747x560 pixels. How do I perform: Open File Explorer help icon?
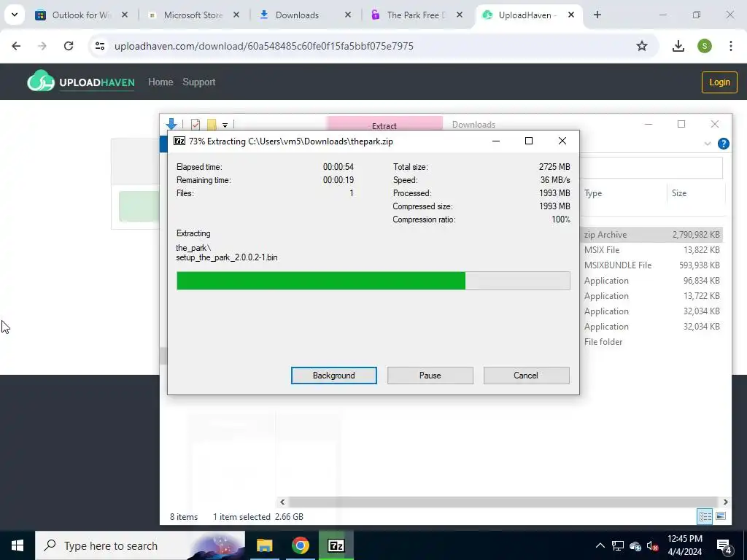coord(723,144)
